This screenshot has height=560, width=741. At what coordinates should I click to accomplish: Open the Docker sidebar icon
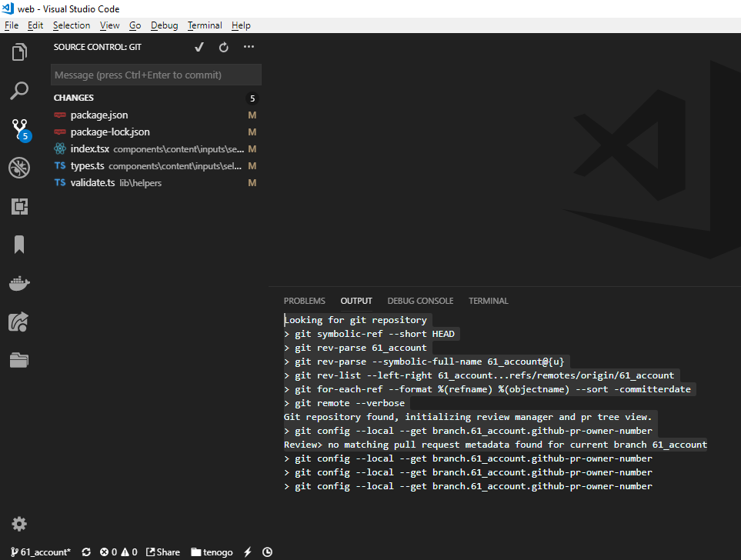[x=18, y=282]
